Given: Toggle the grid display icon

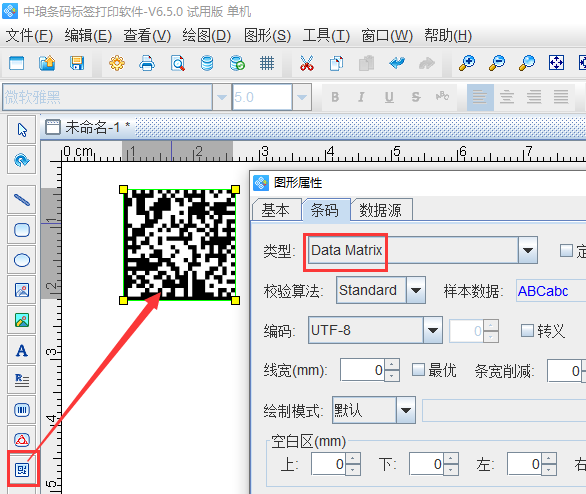Looking at the screenshot, I should click(267, 63).
